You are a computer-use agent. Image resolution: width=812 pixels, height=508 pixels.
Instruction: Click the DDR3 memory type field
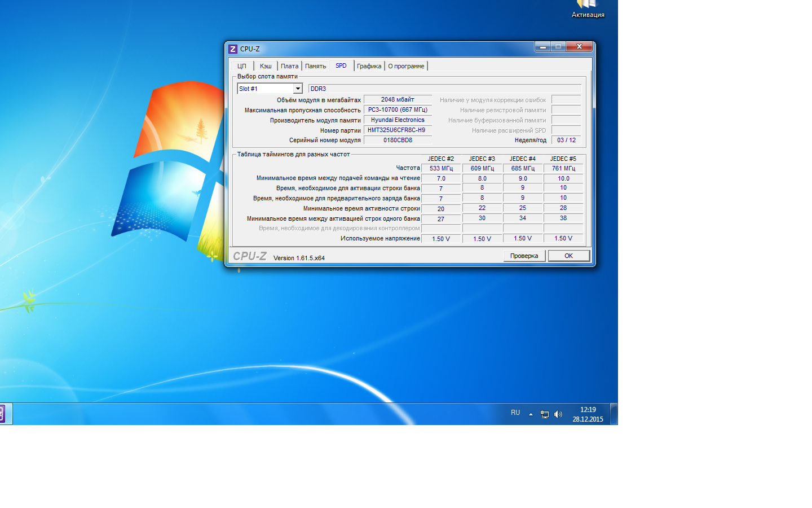[x=444, y=89]
